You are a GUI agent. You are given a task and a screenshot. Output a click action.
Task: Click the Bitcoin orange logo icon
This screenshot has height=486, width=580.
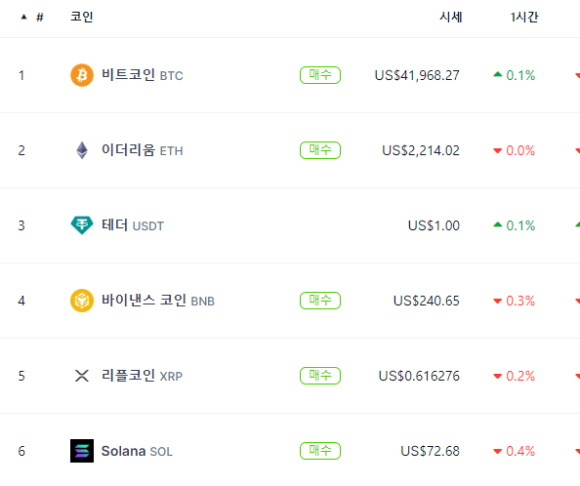coord(82,75)
